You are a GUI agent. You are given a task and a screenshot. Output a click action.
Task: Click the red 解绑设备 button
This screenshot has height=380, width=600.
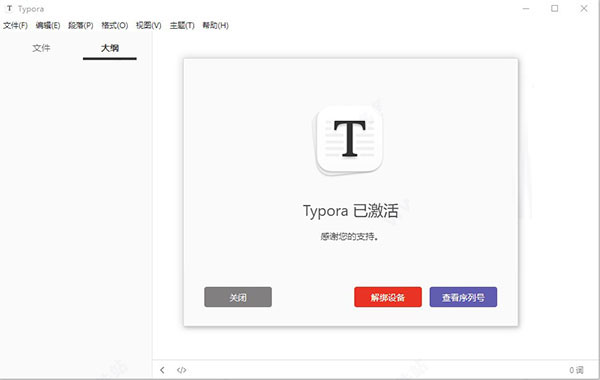[x=388, y=297]
